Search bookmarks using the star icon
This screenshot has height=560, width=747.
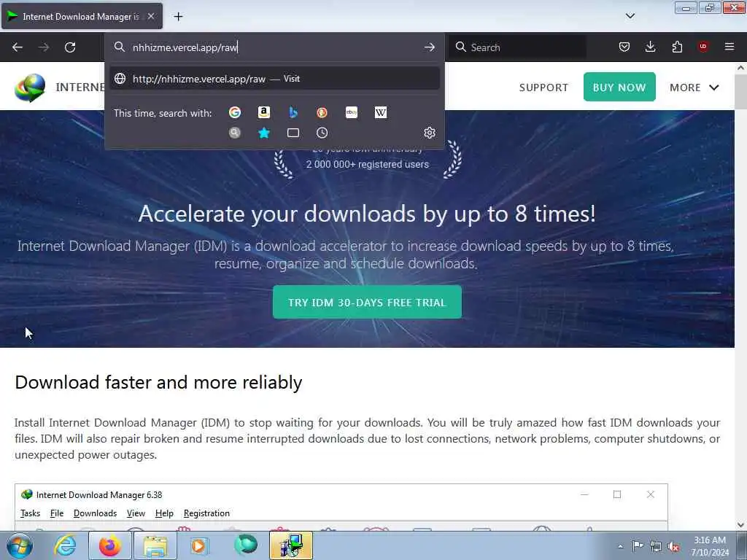tap(264, 133)
